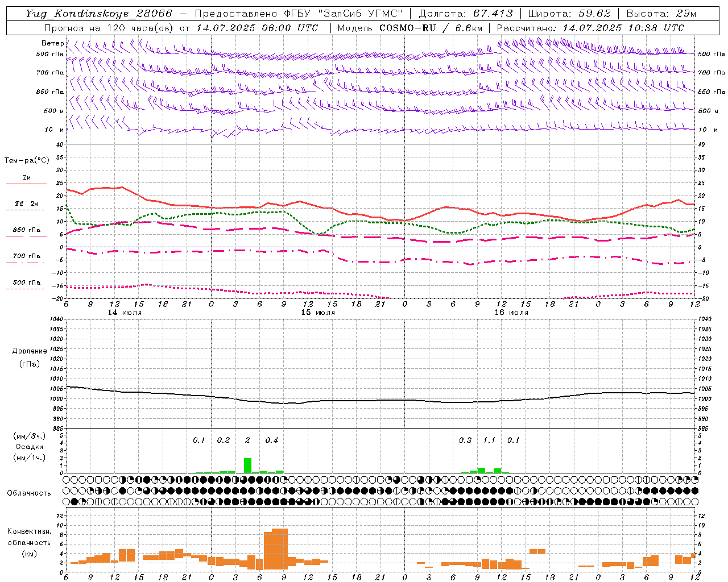
Task: Click the Осадки precipitation label
Action: pyautogui.click(x=29, y=447)
